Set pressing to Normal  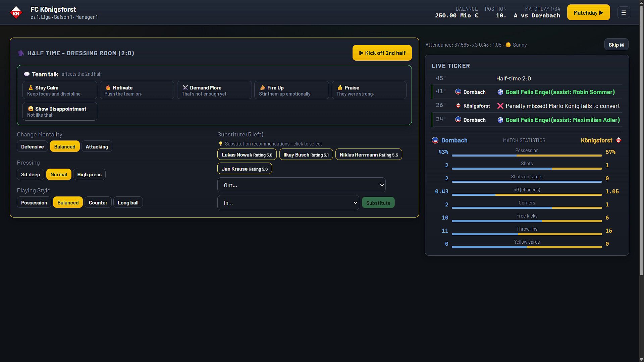click(59, 174)
